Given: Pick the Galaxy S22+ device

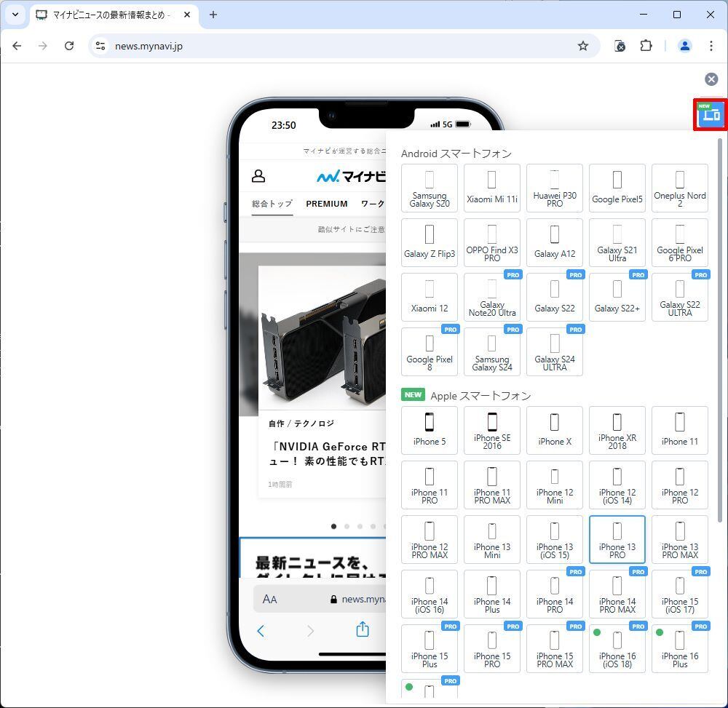Looking at the screenshot, I should (x=617, y=298).
